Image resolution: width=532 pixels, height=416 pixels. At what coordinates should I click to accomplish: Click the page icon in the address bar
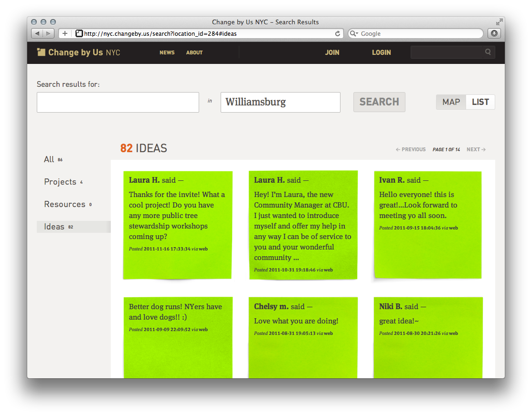pyautogui.click(x=78, y=33)
